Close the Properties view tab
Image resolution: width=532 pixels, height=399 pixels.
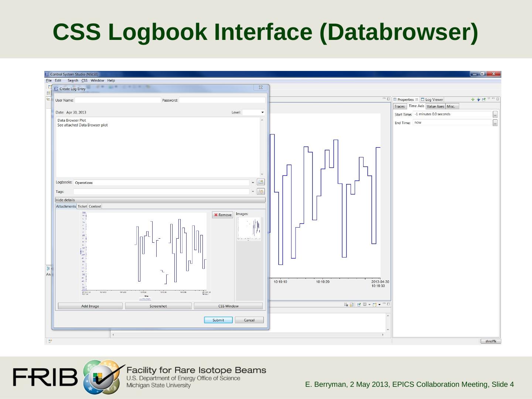[417, 99]
